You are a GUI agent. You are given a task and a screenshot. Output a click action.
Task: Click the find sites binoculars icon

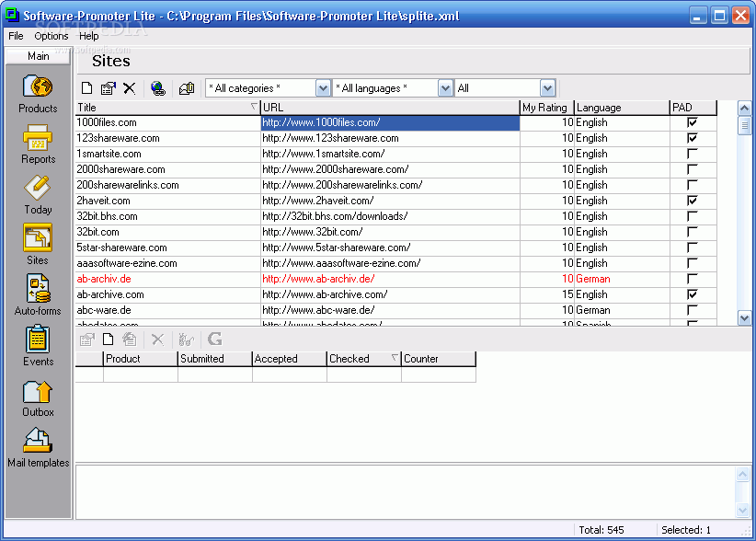(187, 88)
